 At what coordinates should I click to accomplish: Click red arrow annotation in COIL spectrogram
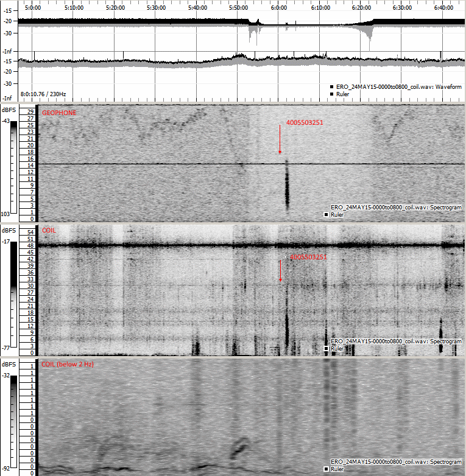pos(280,271)
